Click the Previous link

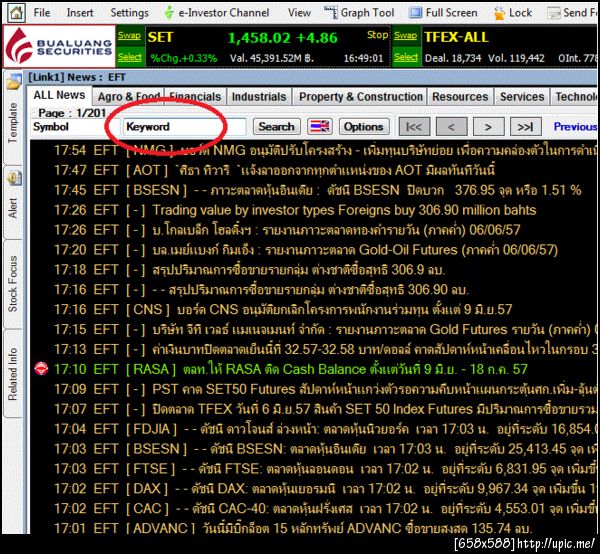click(x=575, y=127)
